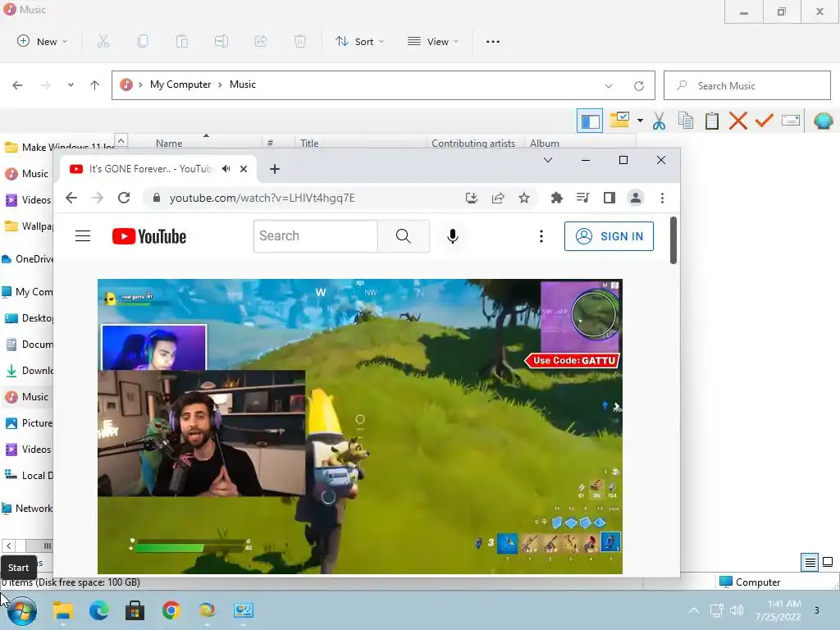Viewport: 840px width, 630px height.
Task: Open the New item menu in Explorer
Action: [x=43, y=41]
